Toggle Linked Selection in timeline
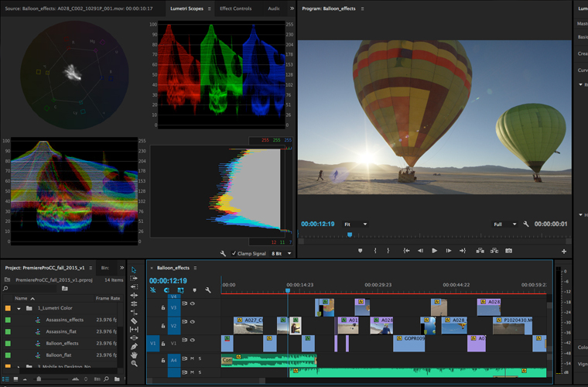The image size is (588, 387). 180,290
